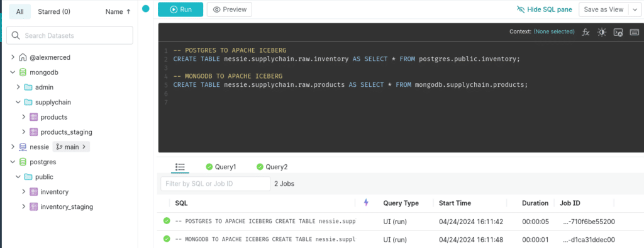Open the SQL functions fx panel
Image resolution: width=644 pixels, height=248 pixels.
pyautogui.click(x=586, y=32)
